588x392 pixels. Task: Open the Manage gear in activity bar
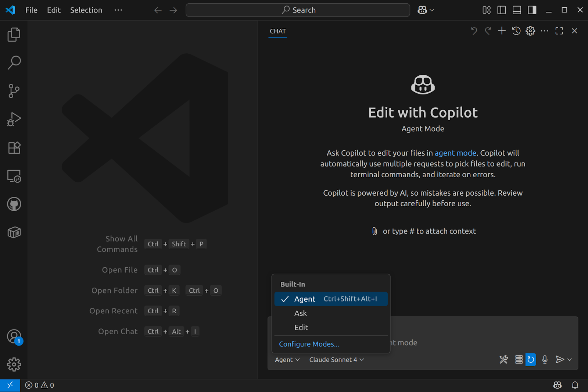click(14, 364)
